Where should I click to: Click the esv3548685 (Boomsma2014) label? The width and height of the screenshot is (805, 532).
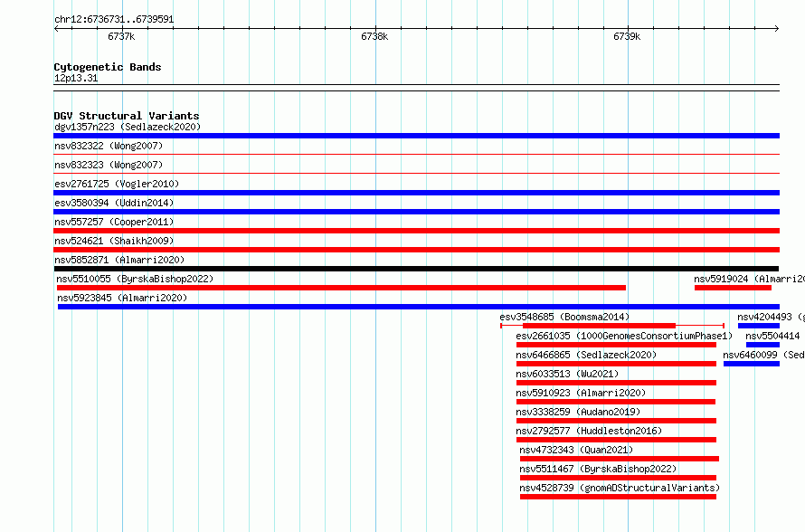pos(564,317)
